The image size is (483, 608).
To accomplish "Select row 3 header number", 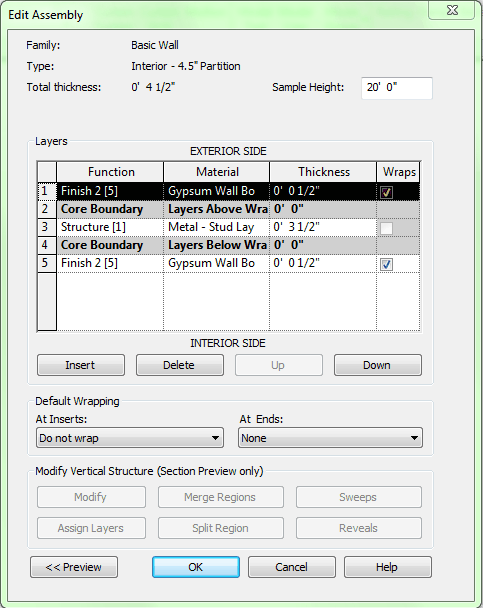I will (47, 227).
